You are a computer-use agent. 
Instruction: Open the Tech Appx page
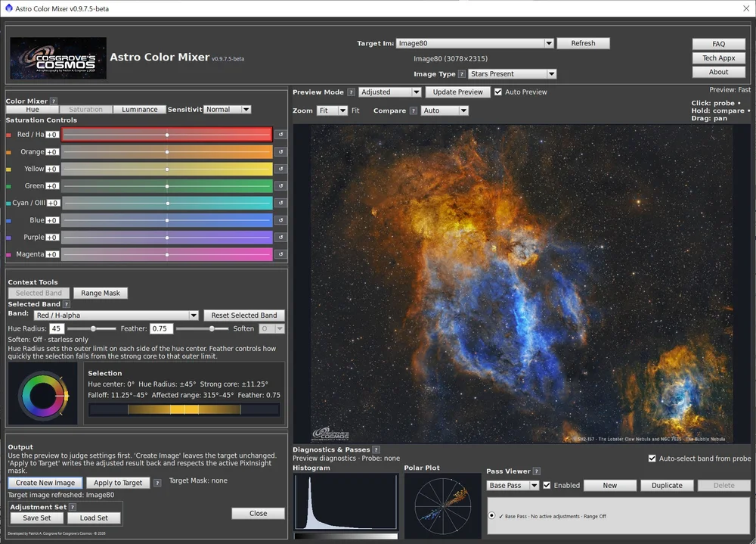tap(718, 58)
